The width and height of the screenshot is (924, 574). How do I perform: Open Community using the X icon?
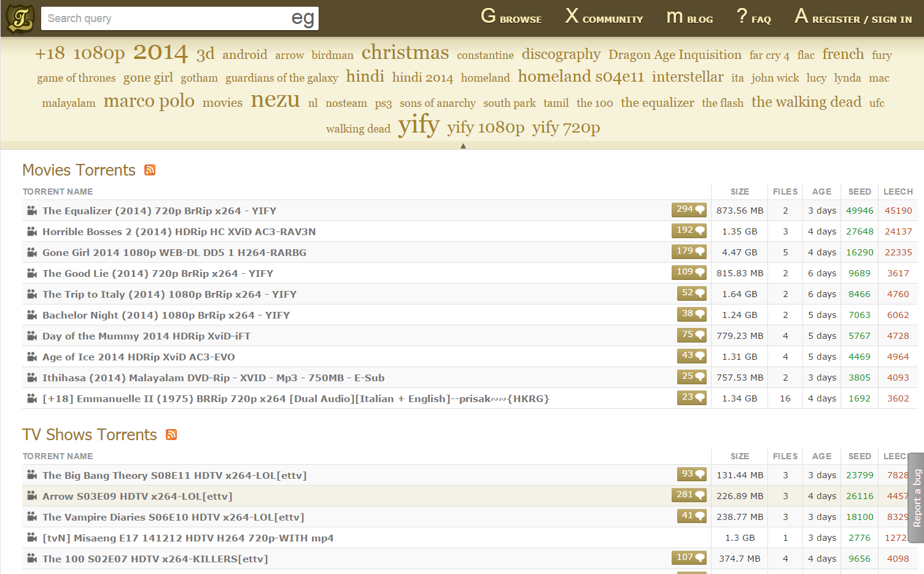coord(572,16)
